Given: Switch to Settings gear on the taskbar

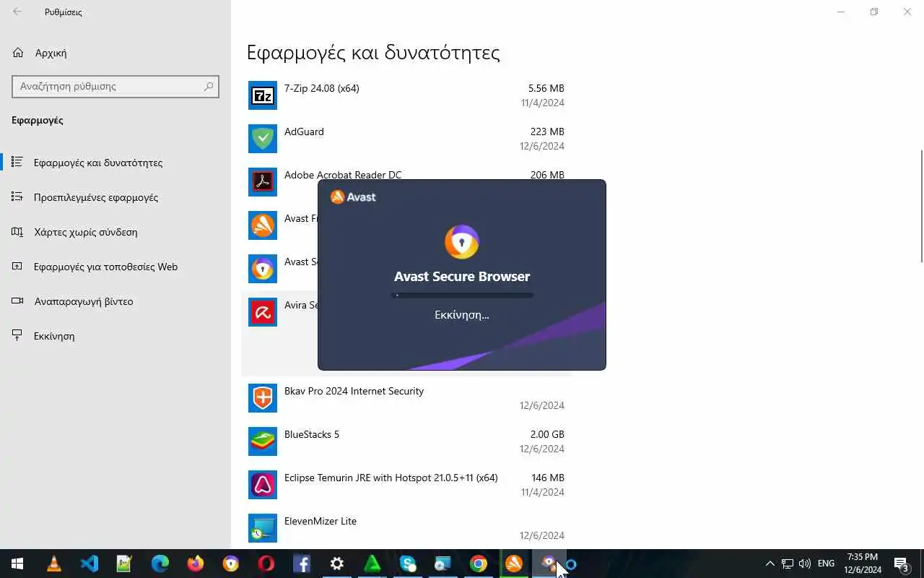Looking at the screenshot, I should pos(336,564).
